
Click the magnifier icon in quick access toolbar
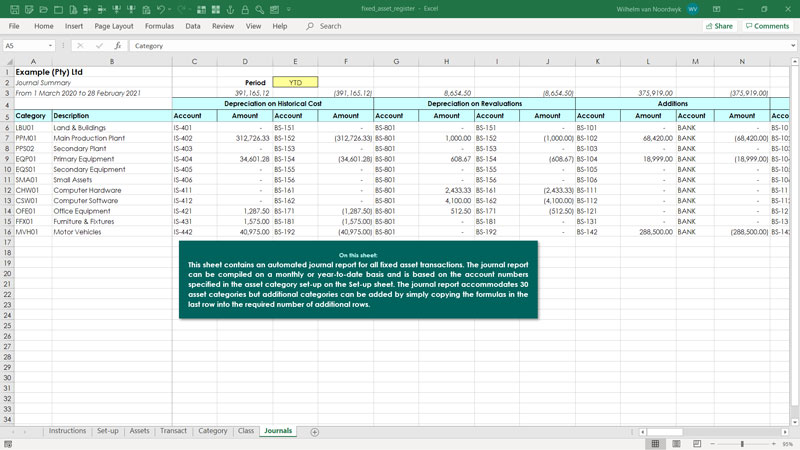pyautogui.click(x=260, y=9)
